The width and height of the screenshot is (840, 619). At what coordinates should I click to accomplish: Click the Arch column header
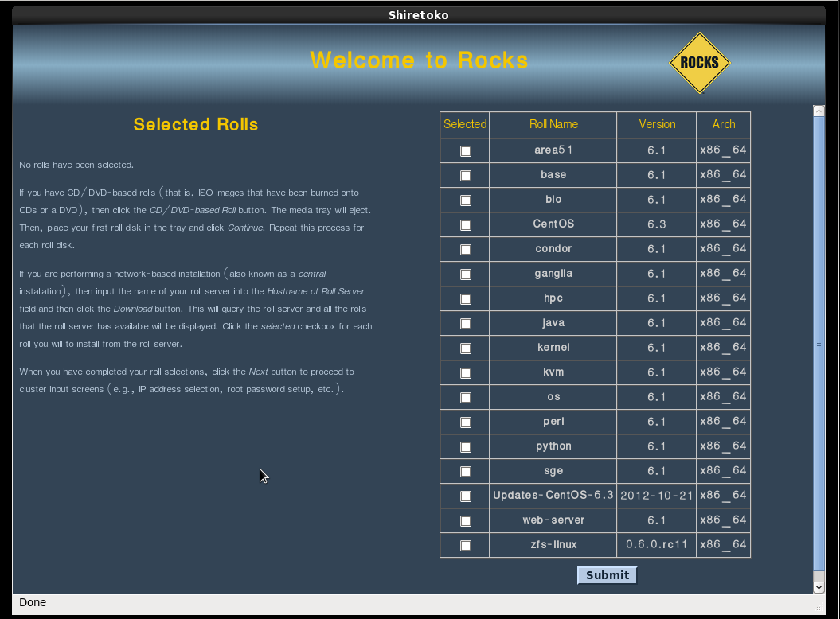723,124
